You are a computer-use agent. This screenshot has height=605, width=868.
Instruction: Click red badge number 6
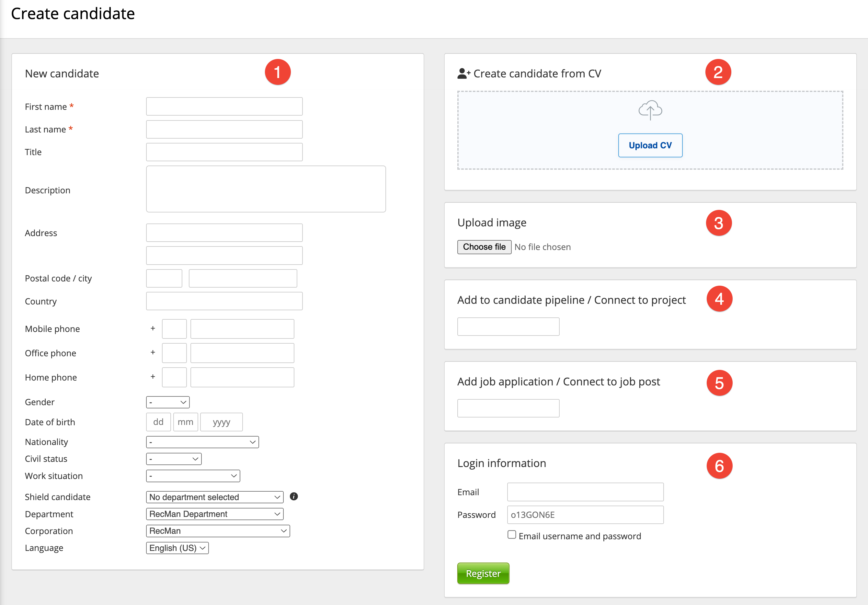tap(719, 466)
